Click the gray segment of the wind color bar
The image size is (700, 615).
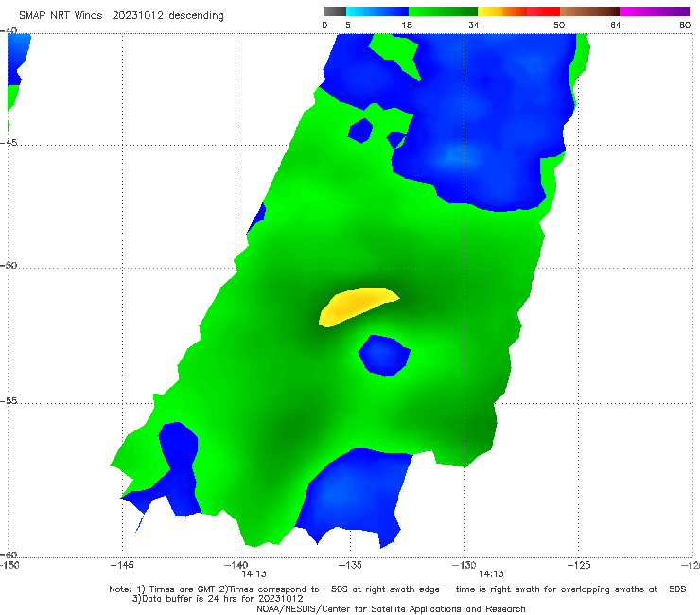point(334,11)
